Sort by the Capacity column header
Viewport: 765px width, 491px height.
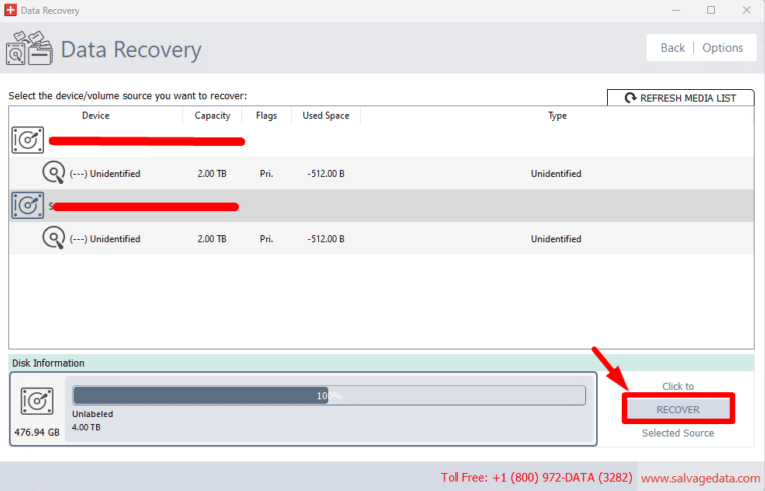212,116
